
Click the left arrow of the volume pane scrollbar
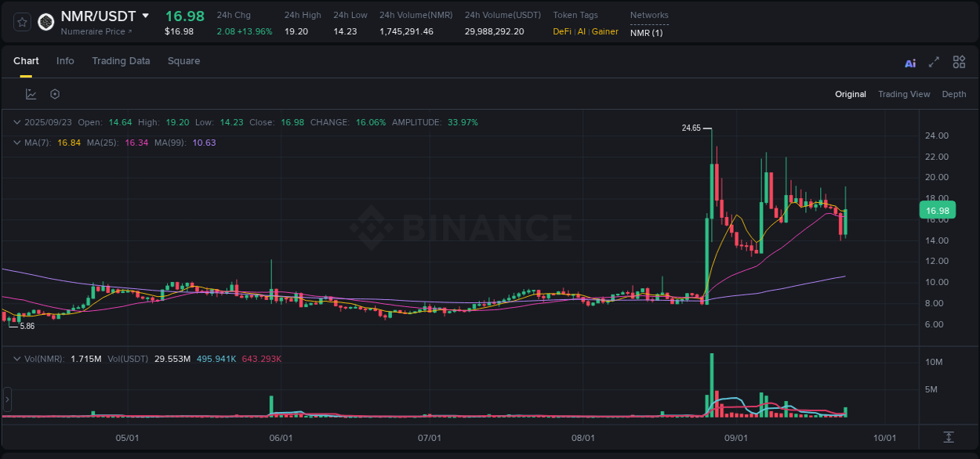[6, 399]
